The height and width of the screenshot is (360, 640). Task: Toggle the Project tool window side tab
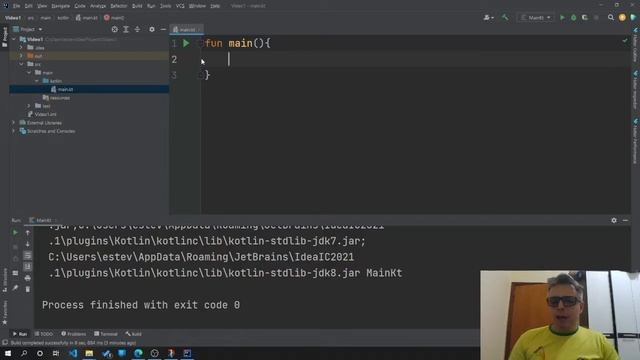[x=4, y=37]
